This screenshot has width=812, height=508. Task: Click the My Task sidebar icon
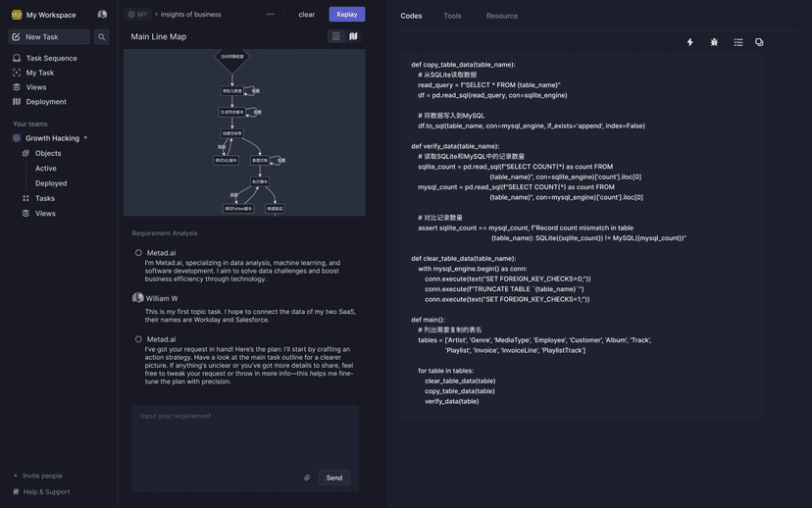17,73
